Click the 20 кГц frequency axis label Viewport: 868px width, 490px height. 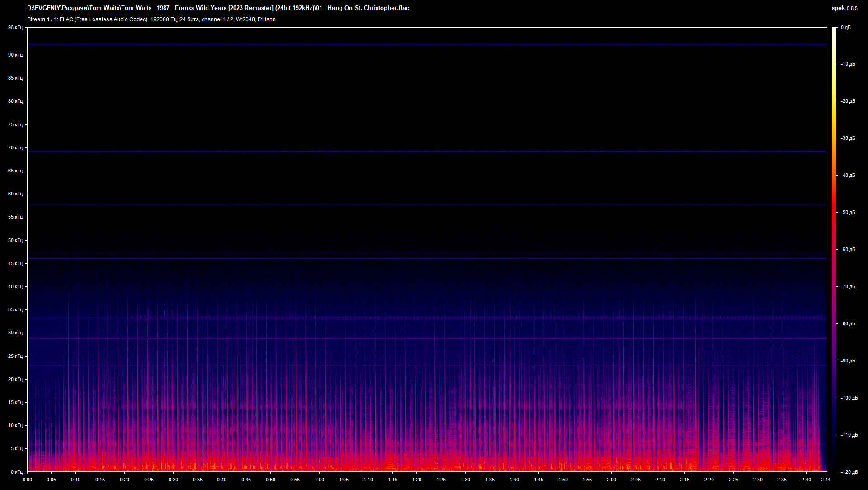coord(15,379)
